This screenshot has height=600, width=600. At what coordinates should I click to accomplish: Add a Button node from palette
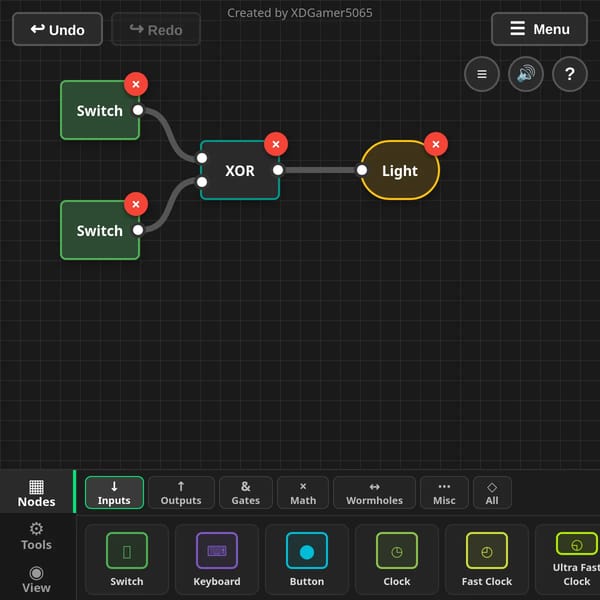point(307,559)
